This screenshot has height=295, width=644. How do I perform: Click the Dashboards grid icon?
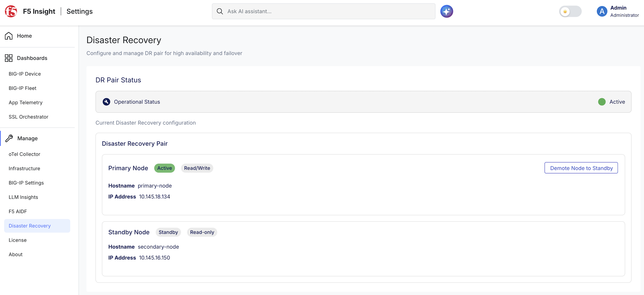coord(9,58)
